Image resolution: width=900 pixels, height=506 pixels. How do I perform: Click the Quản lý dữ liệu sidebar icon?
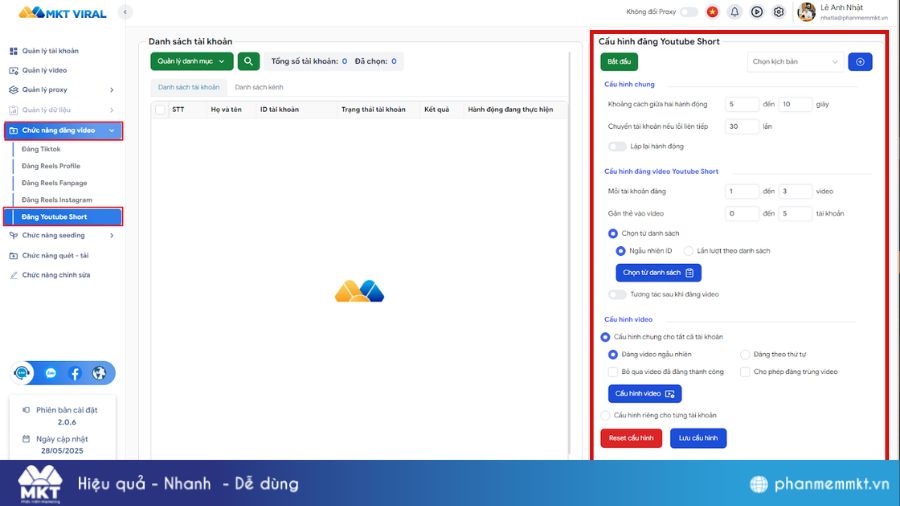tap(13, 110)
